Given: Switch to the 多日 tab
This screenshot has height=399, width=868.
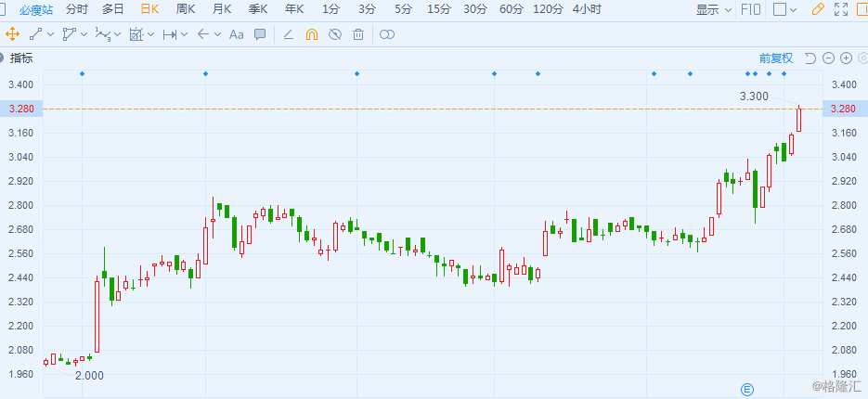Looking at the screenshot, I should click(113, 9).
